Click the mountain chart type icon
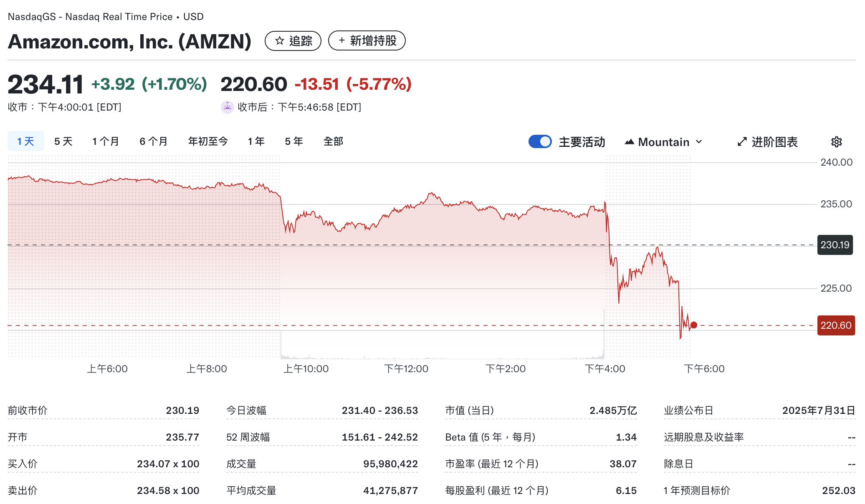The height and width of the screenshot is (504, 865). point(630,142)
